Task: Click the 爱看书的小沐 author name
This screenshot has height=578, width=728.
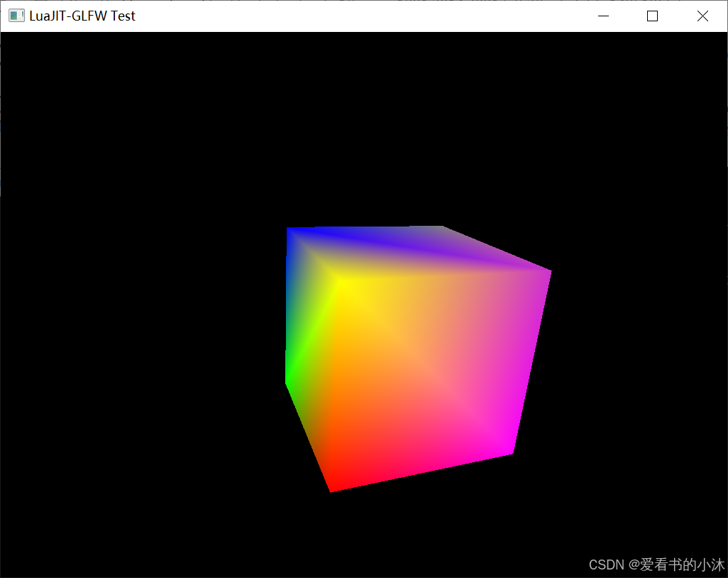Action: tap(681, 565)
